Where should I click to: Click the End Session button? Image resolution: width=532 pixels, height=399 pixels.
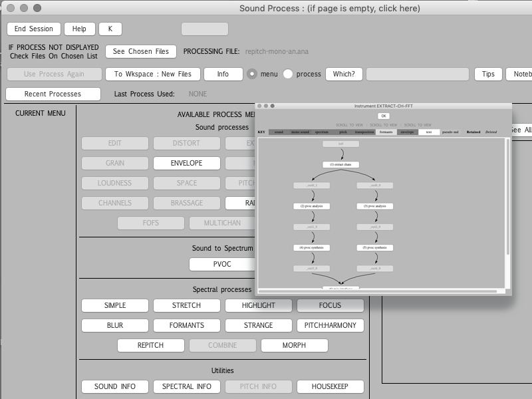pyautogui.click(x=34, y=29)
